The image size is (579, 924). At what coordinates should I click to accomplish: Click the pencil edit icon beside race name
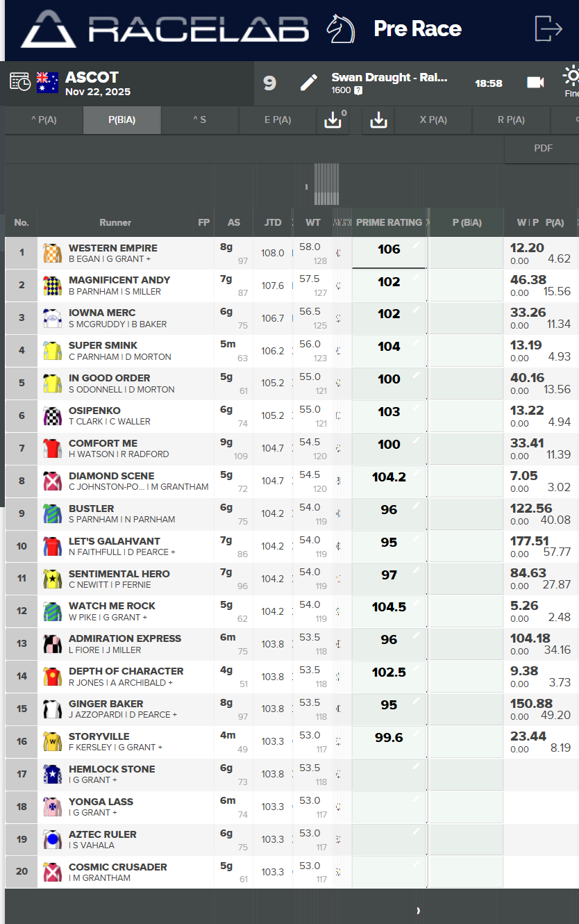pos(309,83)
